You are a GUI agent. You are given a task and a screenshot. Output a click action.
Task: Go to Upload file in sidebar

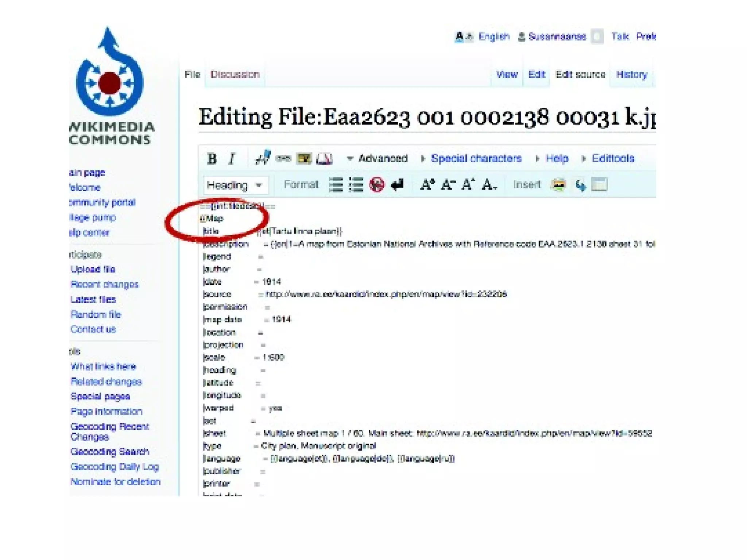93,269
